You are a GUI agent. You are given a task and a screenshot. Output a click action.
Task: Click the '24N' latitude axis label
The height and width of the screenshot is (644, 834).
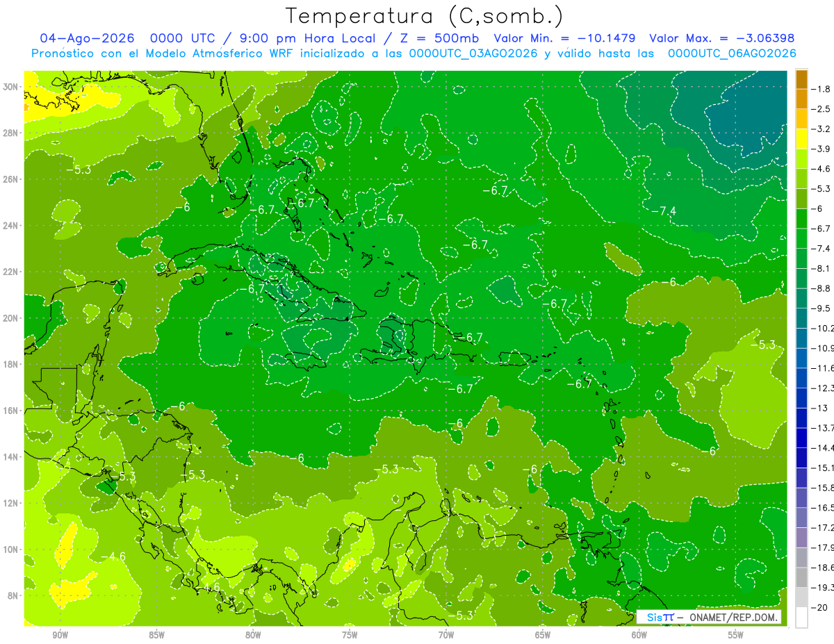click(11, 226)
